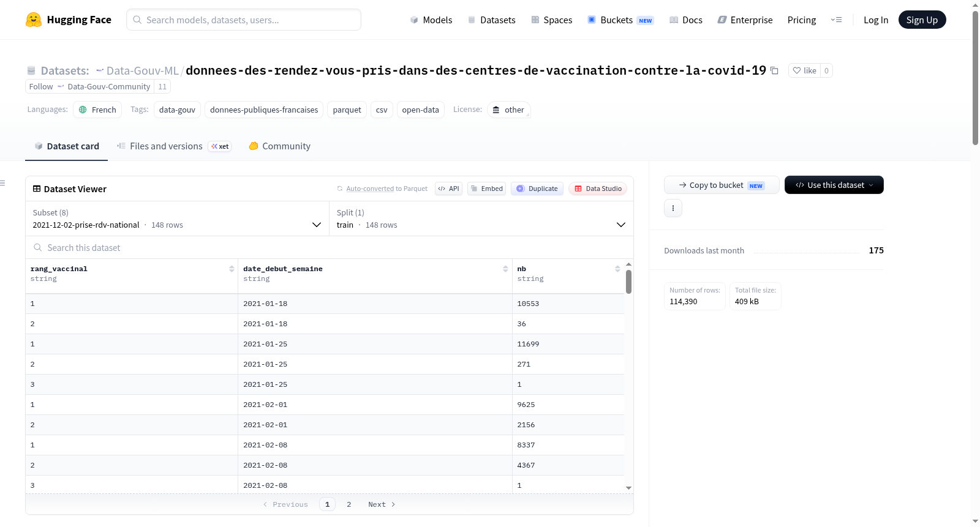Select page 1 in pagination
Screen dimensions: 980x527
coord(327,504)
